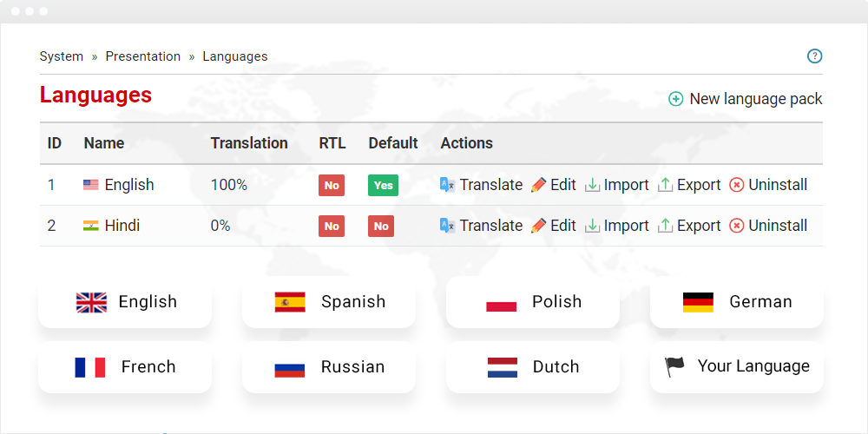Click Import arrow icon for English
The height and width of the screenshot is (434, 868).
coord(592,185)
